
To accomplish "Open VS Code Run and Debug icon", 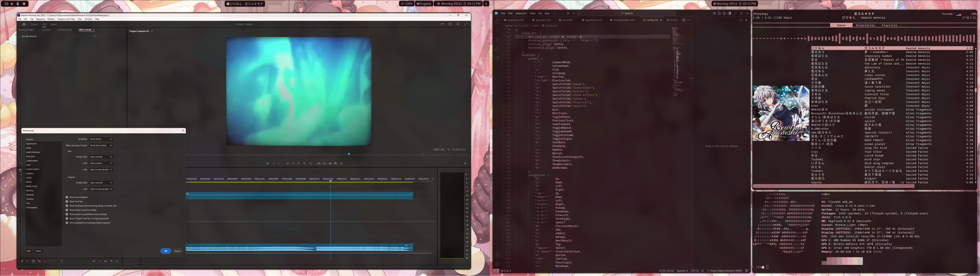I will click(497, 49).
